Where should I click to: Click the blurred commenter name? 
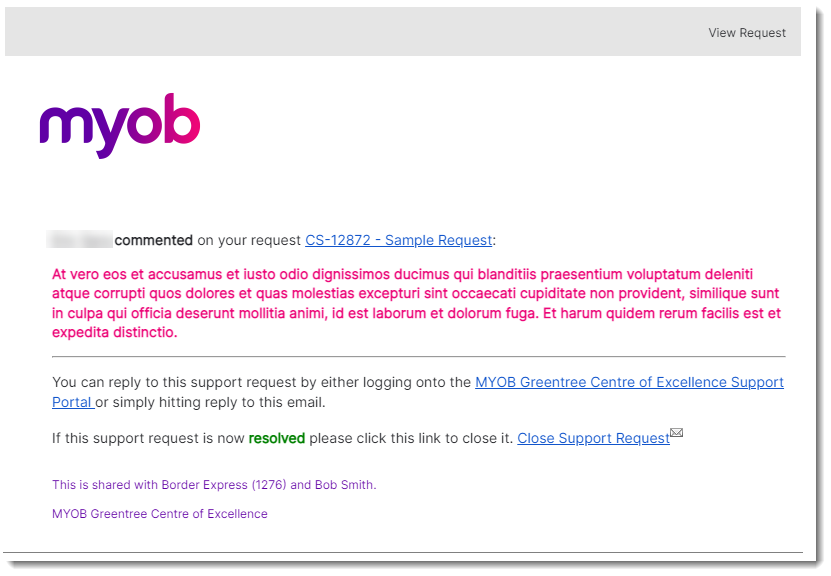click(x=79, y=240)
